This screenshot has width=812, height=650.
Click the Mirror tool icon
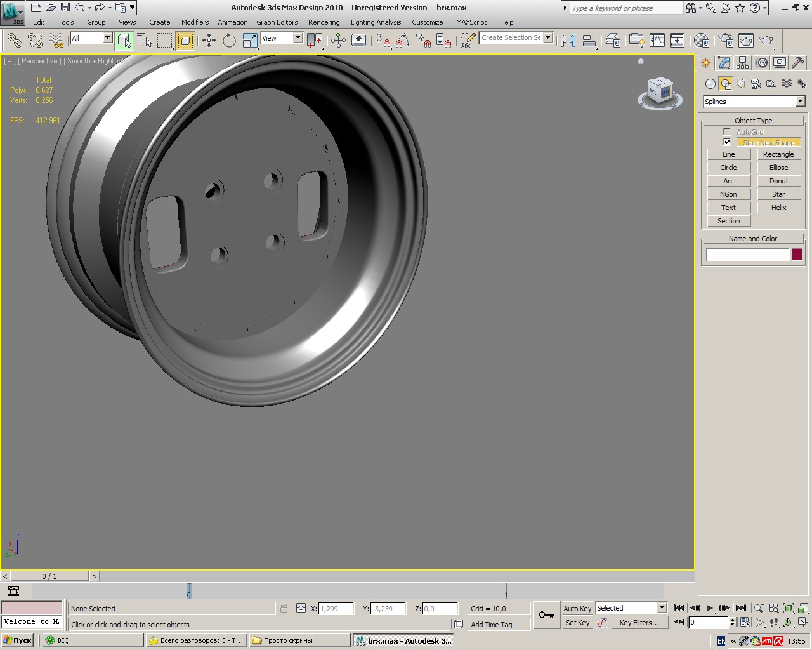(x=568, y=41)
